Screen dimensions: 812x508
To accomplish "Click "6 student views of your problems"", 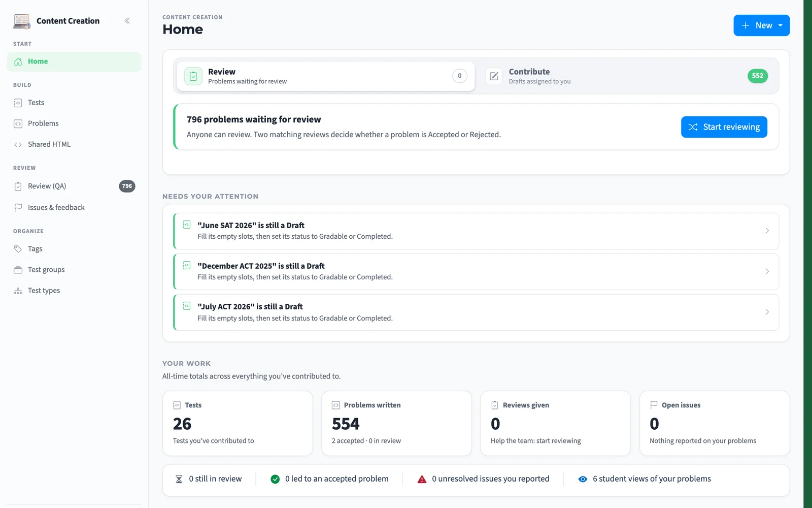I will (652, 479).
